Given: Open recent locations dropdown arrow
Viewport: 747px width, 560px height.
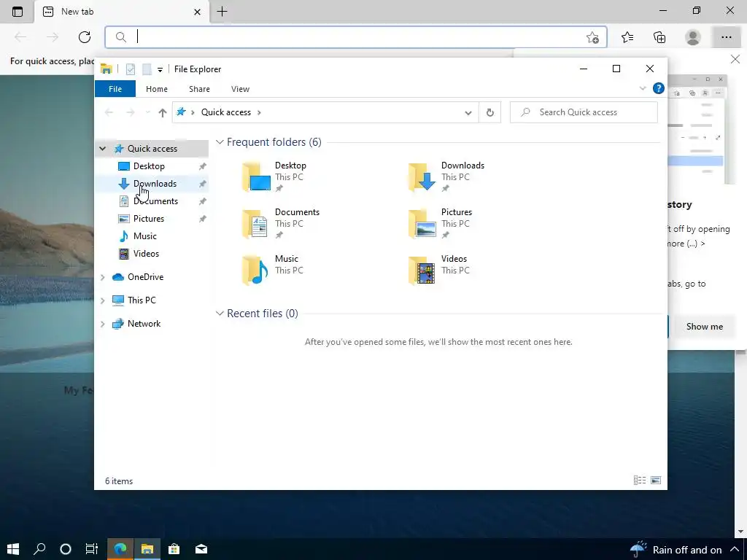Looking at the screenshot, I should point(147,112).
